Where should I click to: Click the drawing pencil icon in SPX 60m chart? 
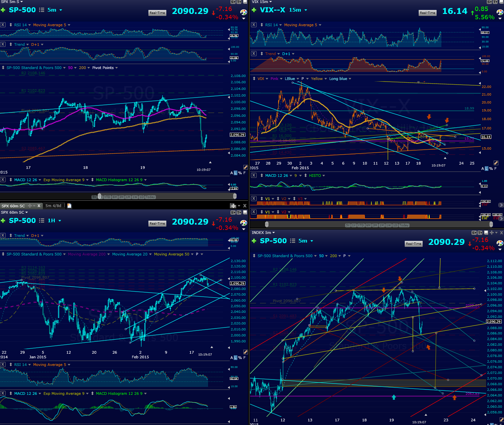point(245,352)
